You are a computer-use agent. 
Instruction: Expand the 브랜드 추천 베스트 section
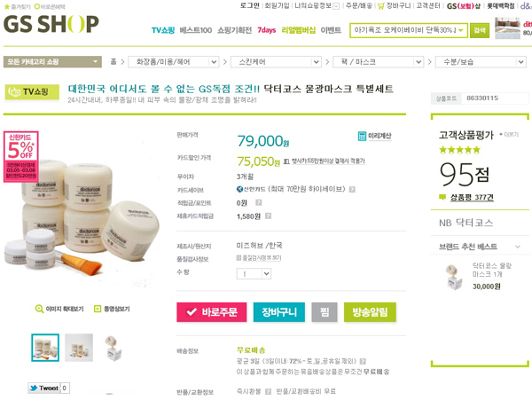(x=518, y=247)
